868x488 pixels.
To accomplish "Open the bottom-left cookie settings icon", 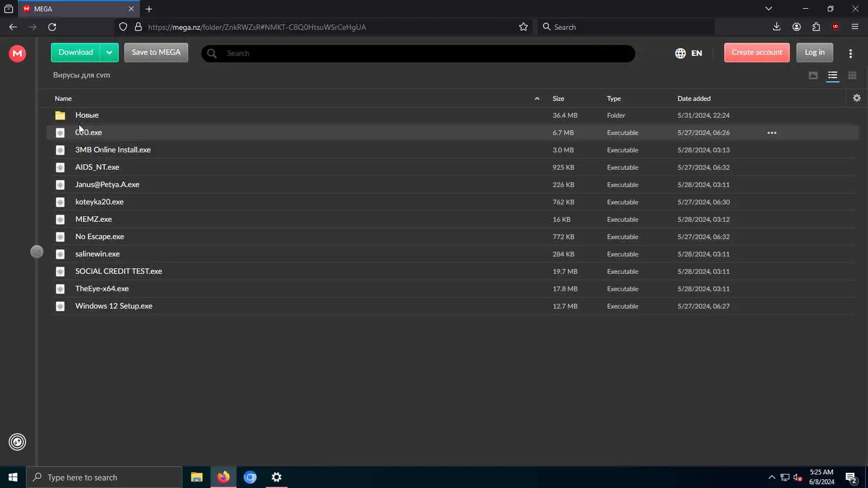I will 17,442.
